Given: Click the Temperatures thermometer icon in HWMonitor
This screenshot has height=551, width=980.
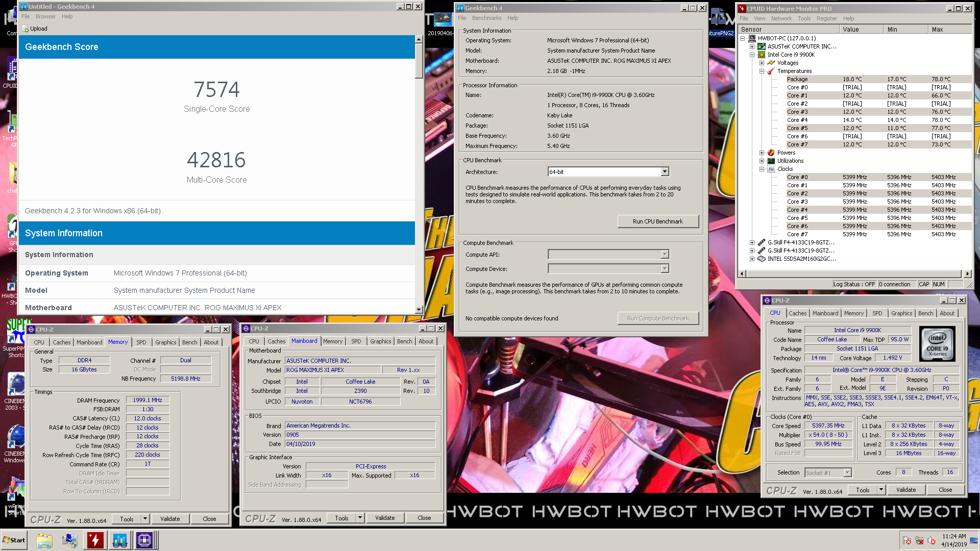Looking at the screenshot, I should click(771, 71).
